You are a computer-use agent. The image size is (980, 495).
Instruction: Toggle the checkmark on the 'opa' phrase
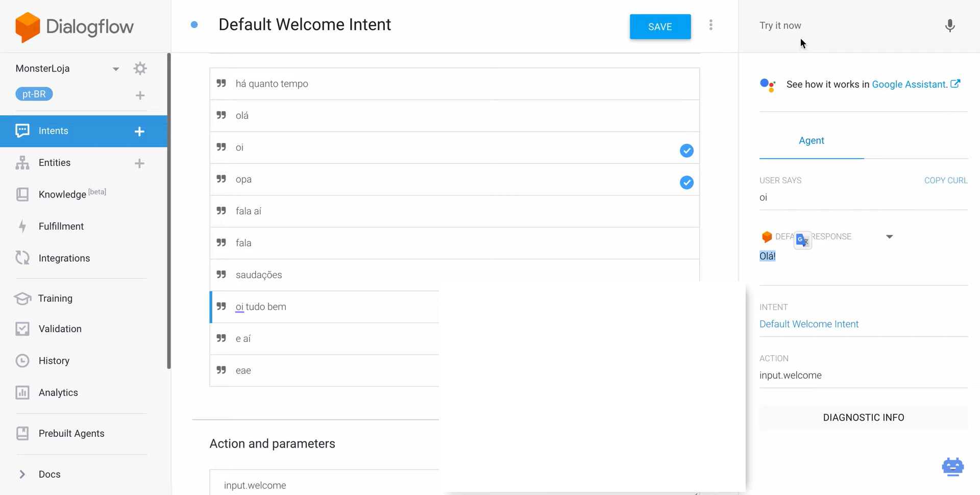click(687, 182)
